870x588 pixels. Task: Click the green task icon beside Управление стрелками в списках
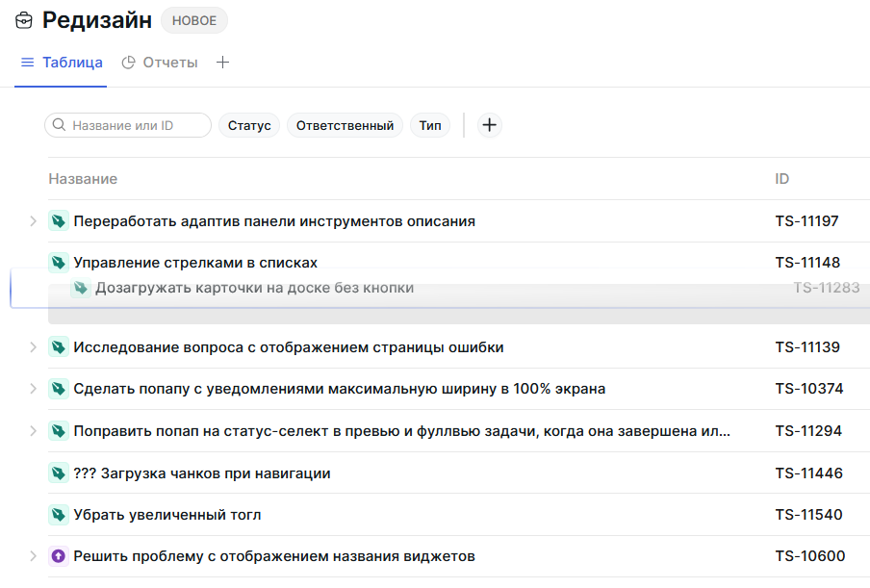click(x=59, y=262)
